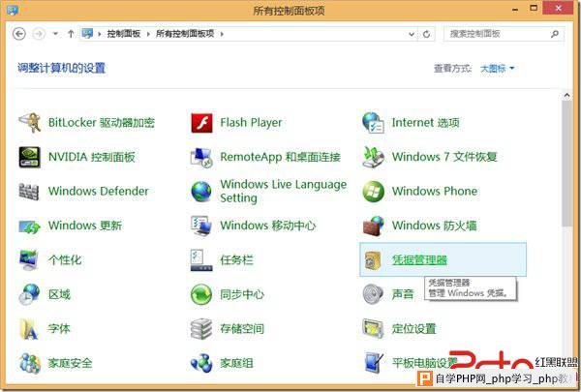Open the 家庭组 spheres icon
The height and width of the screenshot is (392, 581).
201,363
